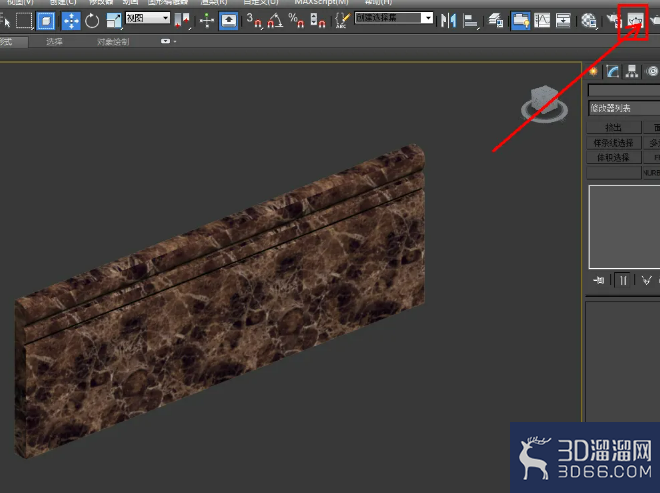This screenshot has width=660, height=493.
Task: Toggle the Graphite Modeling ribbon icon
Action: pyautogui.click(x=521, y=20)
